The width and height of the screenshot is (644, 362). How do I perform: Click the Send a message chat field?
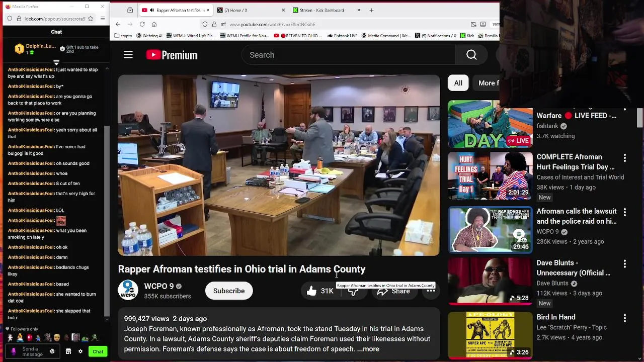point(33,351)
